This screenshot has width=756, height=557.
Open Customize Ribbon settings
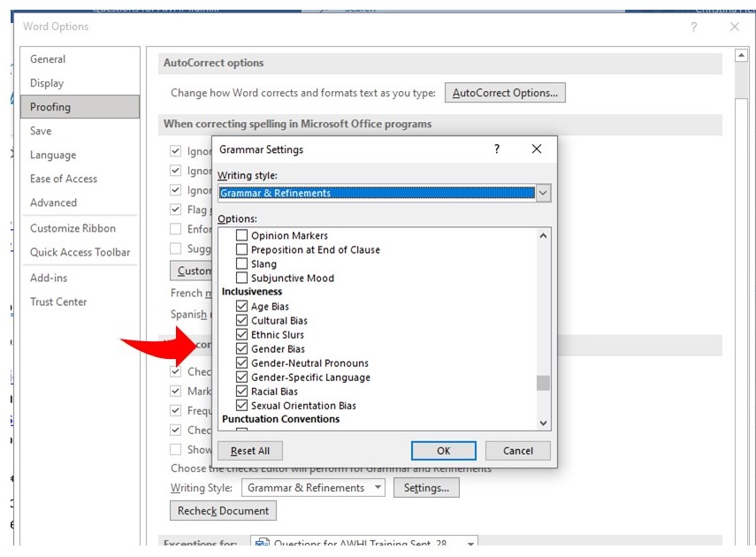[x=80, y=228]
